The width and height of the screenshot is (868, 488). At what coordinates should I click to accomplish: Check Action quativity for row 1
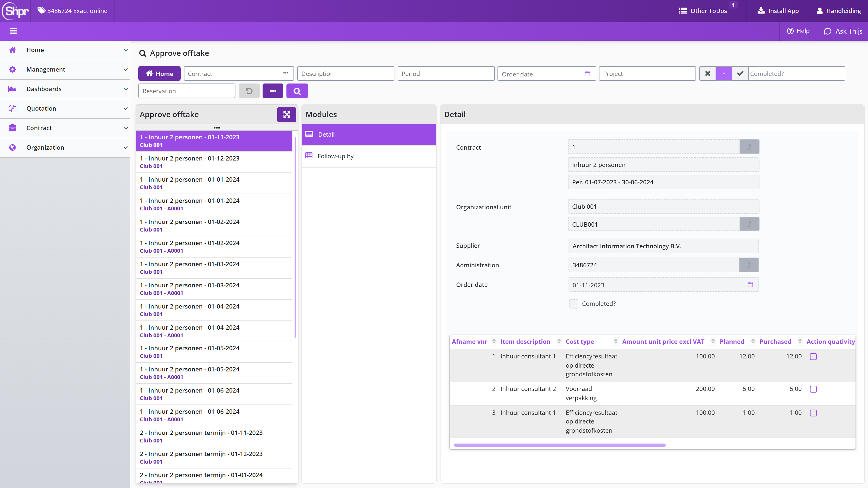point(813,357)
